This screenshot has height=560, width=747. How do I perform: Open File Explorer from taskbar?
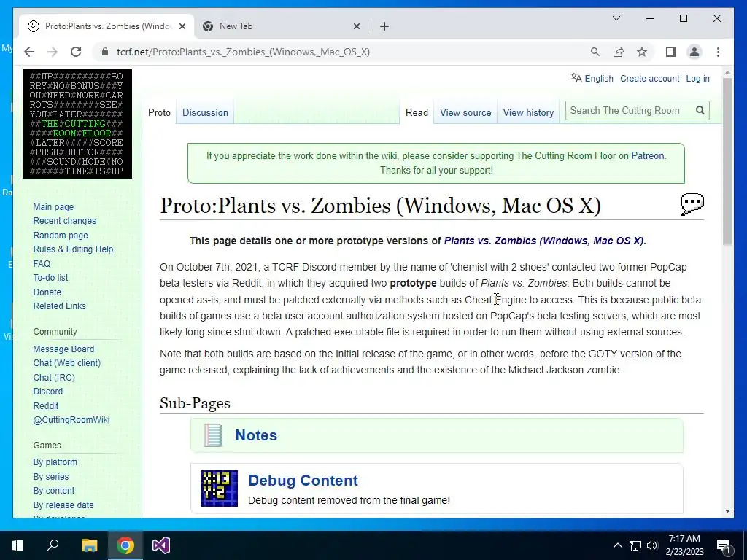pos(89,545)
